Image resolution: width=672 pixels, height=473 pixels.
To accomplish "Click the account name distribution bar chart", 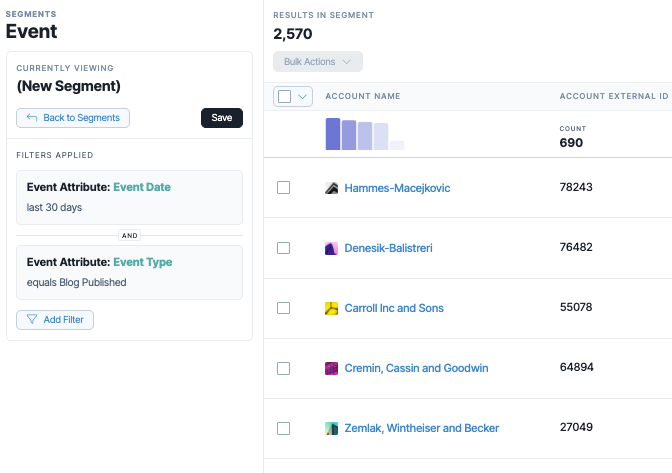I will coord(365,134).
